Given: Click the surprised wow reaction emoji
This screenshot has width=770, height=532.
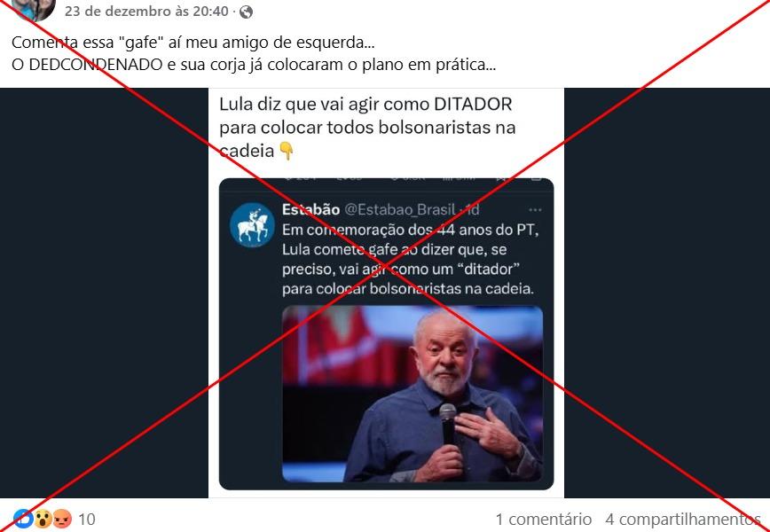Looking at the screenshot, I should tap(43, 519).
